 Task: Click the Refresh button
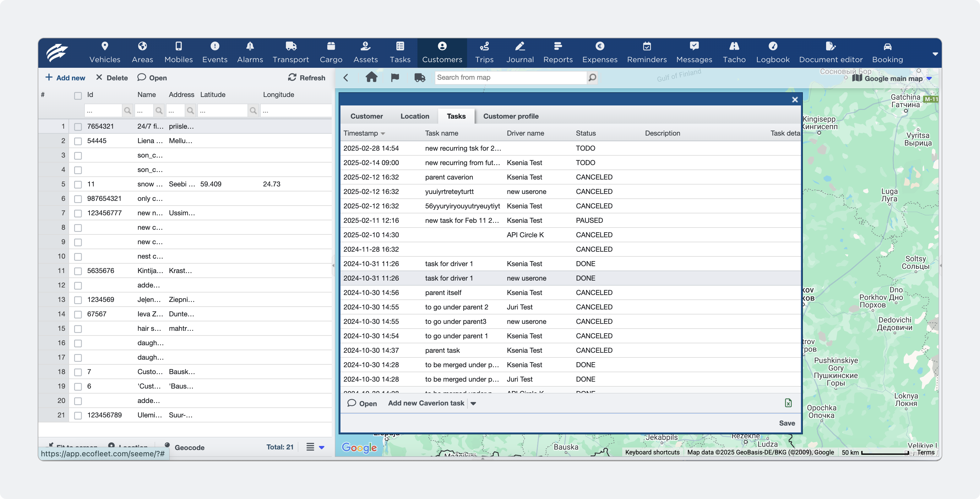[x=307, y=78]
